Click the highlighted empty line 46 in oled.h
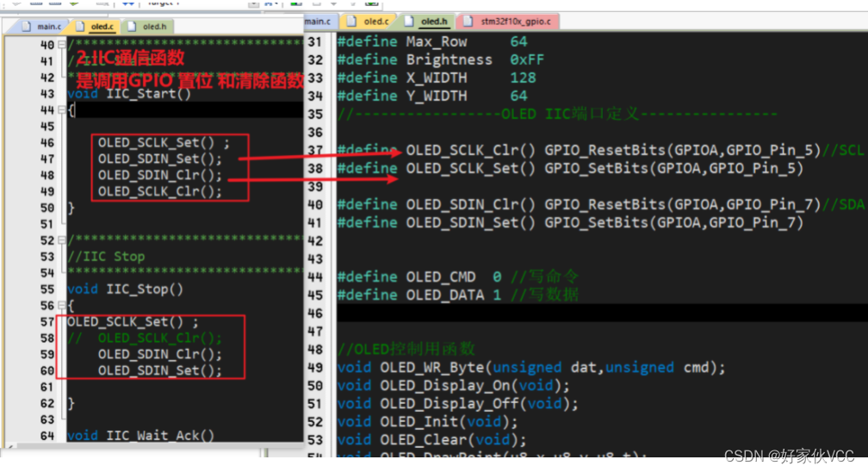The image size is (868, 472). click(602, 313)
